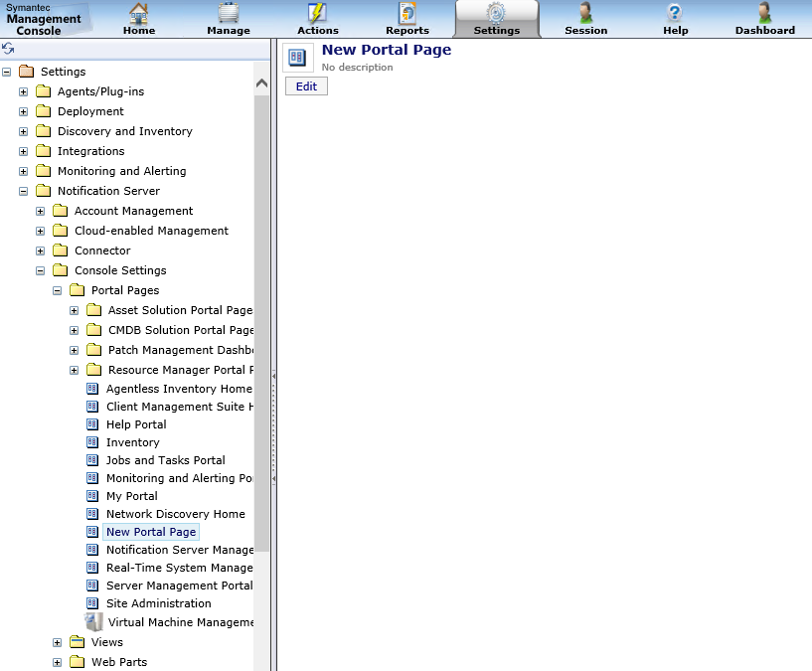The height and width of the screenshot is (671, 812).
Task: Select Site Administration in the tree
Action: click(x=158, y=603)
